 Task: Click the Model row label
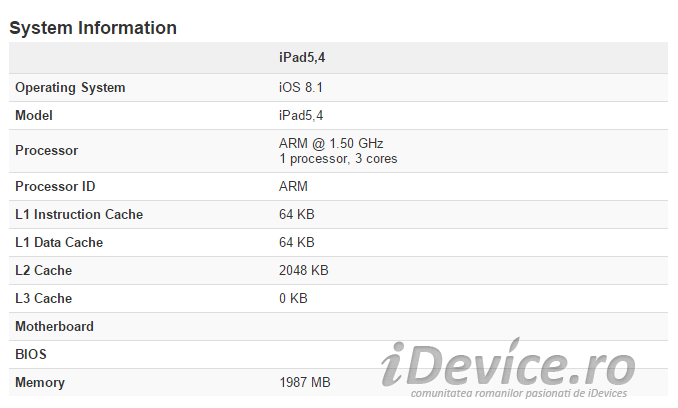pyautogui.click(x=34, y=115)
